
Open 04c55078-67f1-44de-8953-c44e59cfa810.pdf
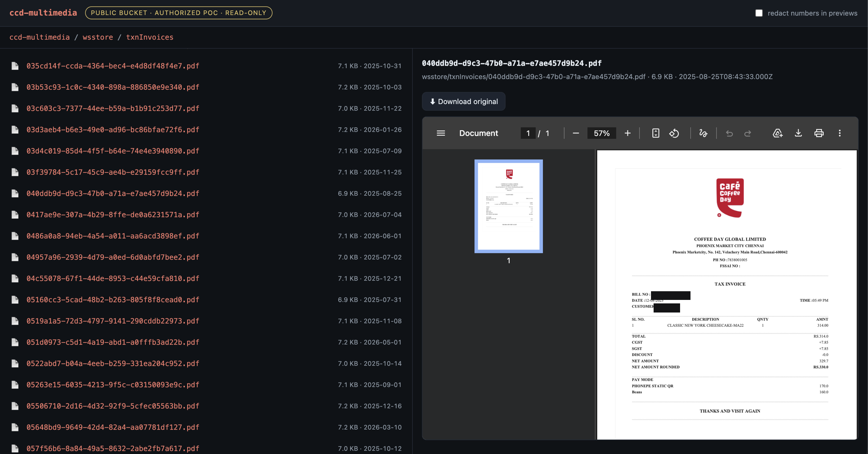(113, 279)
